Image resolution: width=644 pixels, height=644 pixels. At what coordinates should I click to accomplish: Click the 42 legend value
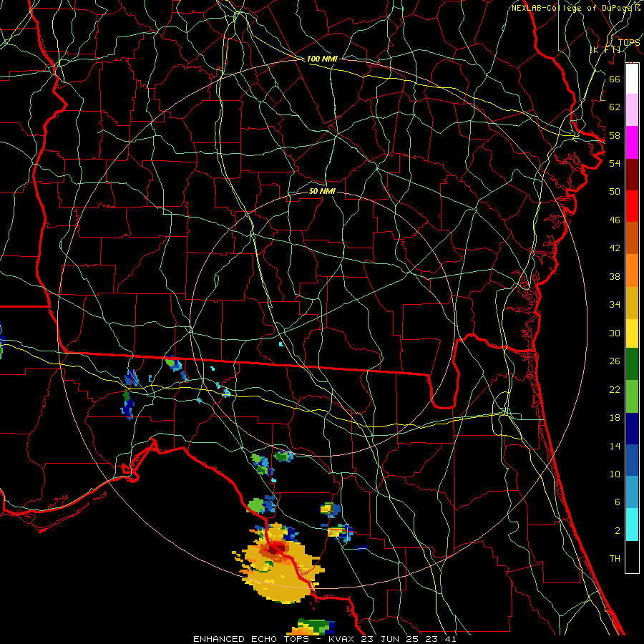tap(615, 248)
